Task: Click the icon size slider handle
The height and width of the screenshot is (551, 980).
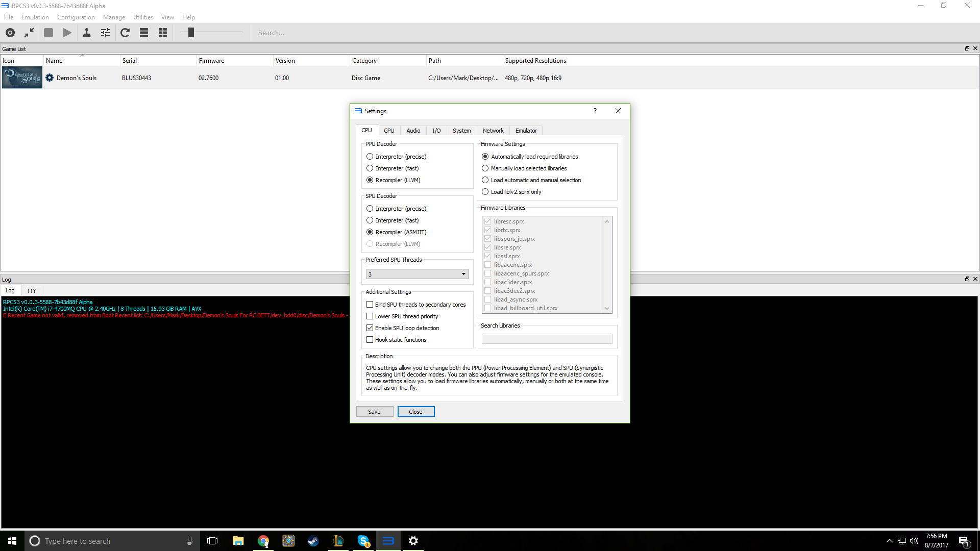Action: point(191,33)
